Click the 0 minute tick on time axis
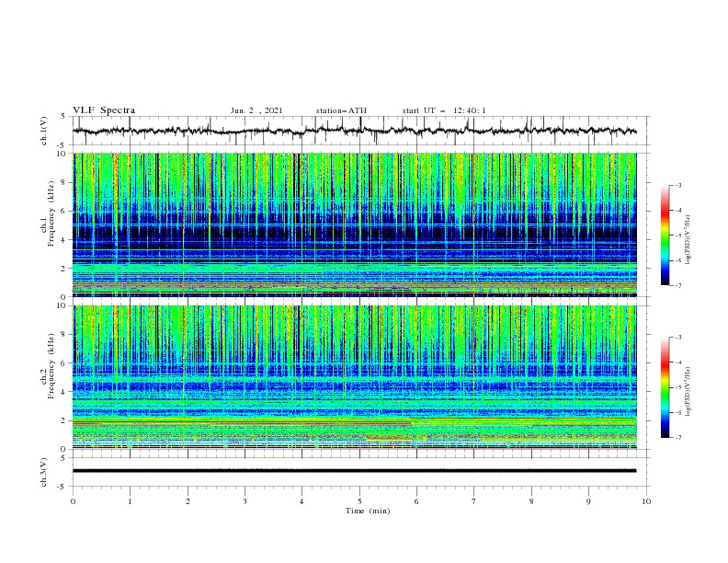Screen dimensions: 728x563 click(x=73, y=501)
